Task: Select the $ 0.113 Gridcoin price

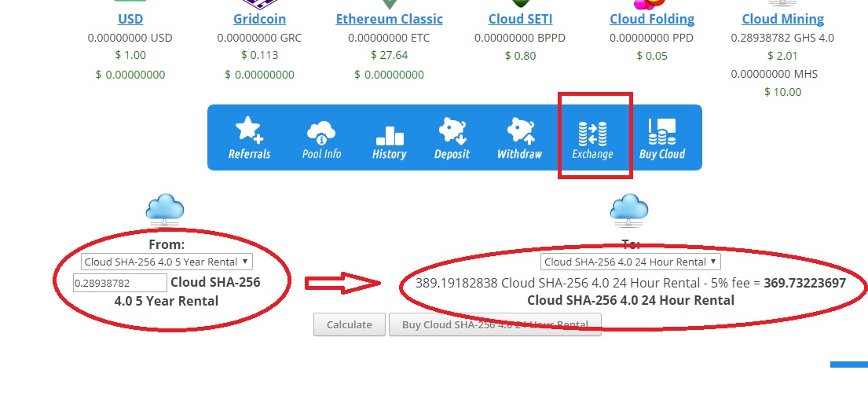Action: click(x=260, y=55)
